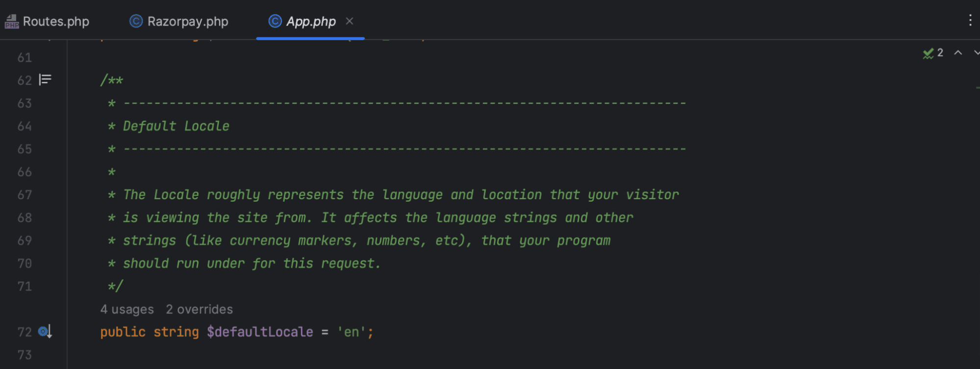Viewport: 980px width, 369px height.
Task: Click the 'en' string value
Action: [x=351, y=332]
